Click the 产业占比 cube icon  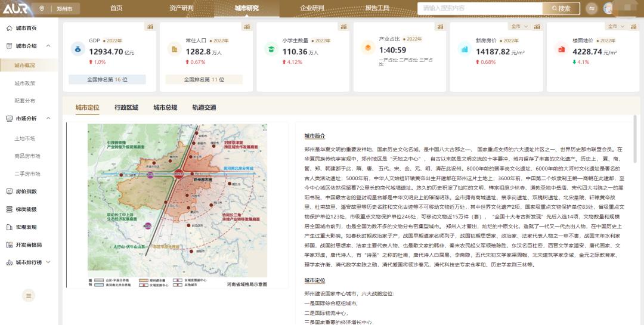(x=368, y=47)
